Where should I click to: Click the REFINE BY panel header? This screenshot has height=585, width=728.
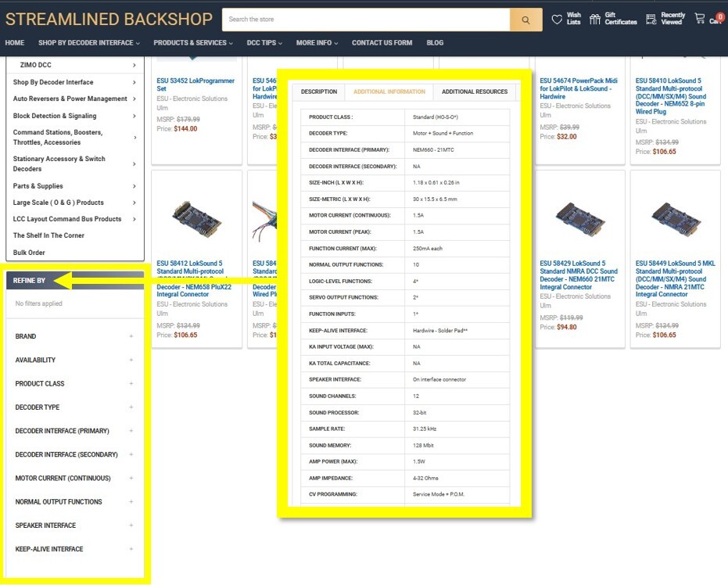pos(75,281)
